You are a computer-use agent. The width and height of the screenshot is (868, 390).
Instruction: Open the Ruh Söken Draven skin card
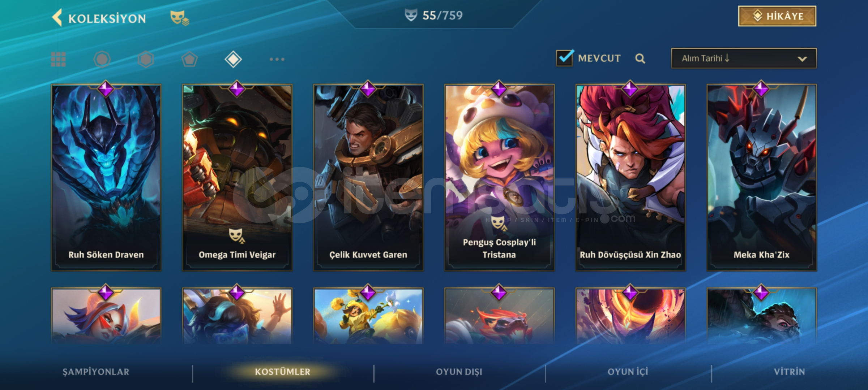click(x=106, y=177)
